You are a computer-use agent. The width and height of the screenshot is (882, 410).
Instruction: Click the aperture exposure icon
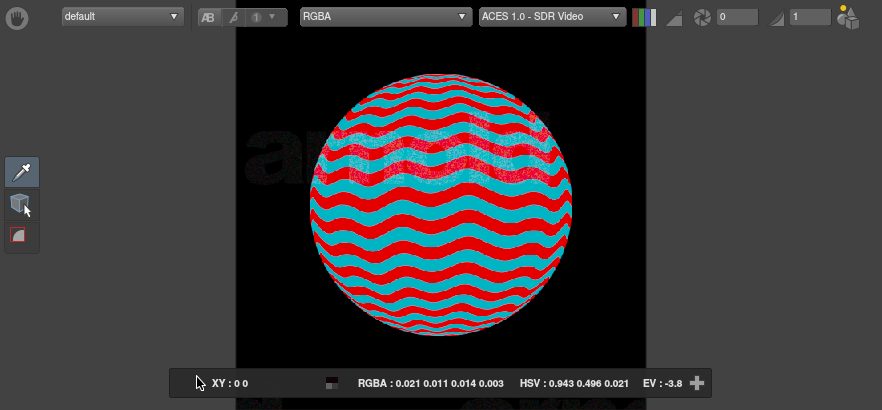pos(704,18)
